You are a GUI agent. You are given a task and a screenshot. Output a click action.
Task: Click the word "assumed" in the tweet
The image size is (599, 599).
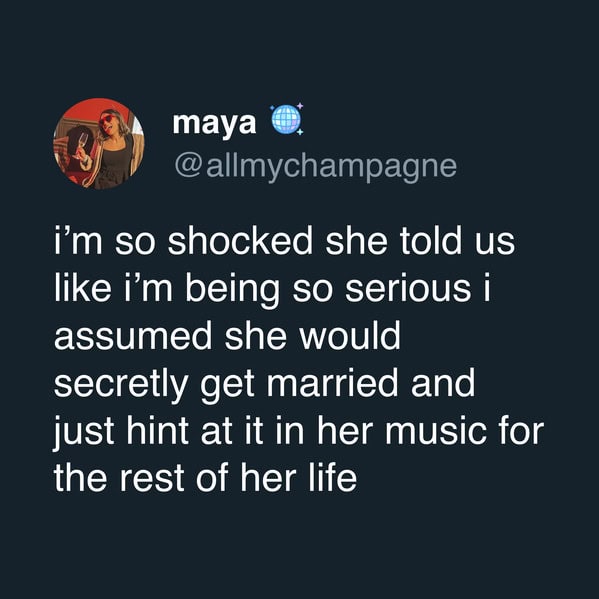pyautogui.click(x=133, y=336)
